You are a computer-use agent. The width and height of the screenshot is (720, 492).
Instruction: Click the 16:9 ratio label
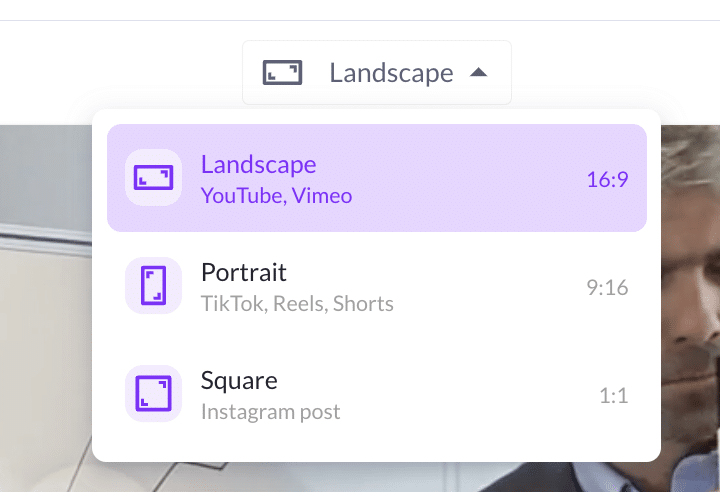pyautogui.click(x=607, y=179)
